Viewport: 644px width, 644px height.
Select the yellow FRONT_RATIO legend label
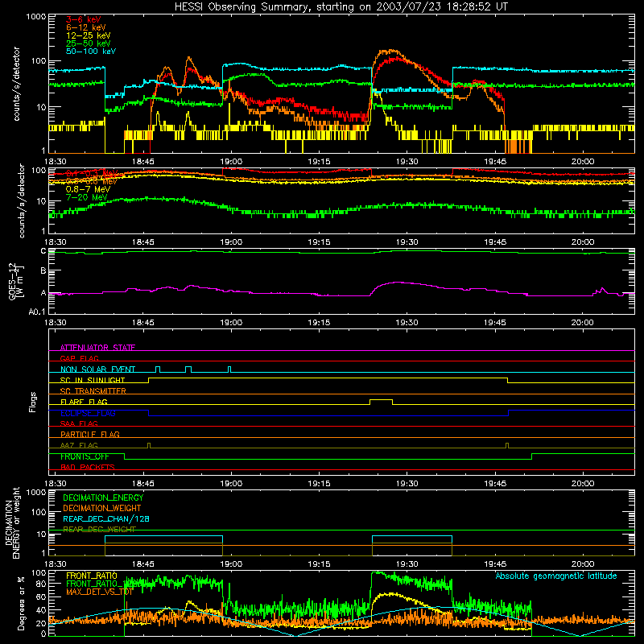[x=92, y=576]
